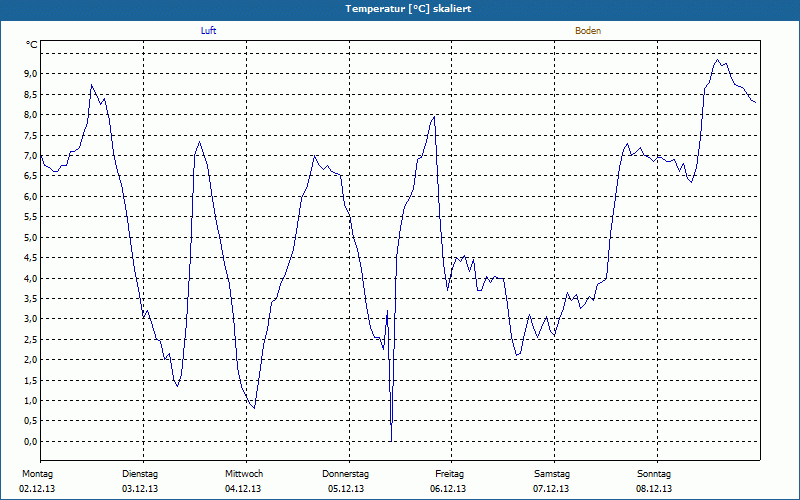
Task: Select the 6,0 y-axis value
Action: [x=31, y=196]
